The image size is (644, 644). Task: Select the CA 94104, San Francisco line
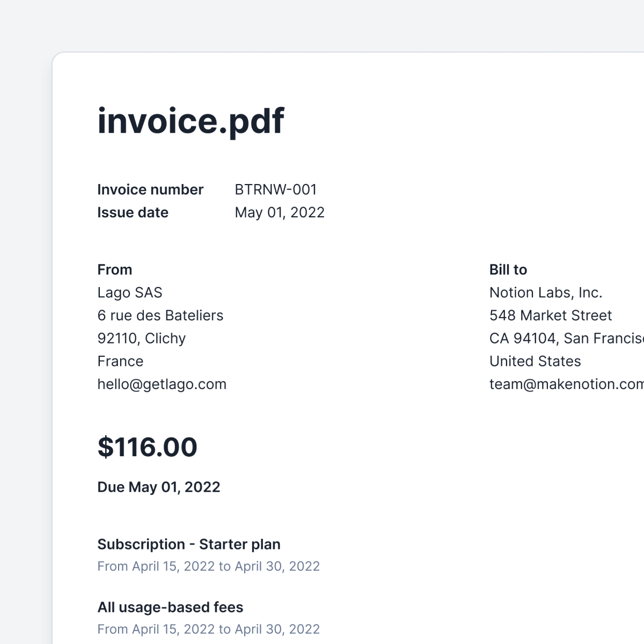point(567,339)
